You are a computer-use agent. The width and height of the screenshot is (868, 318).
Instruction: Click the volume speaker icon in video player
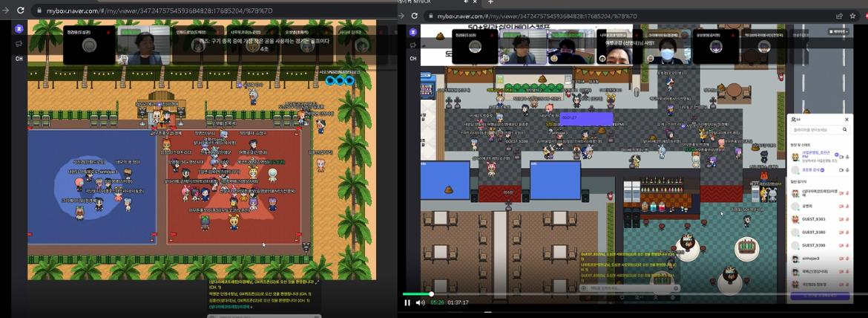[420, 302]
